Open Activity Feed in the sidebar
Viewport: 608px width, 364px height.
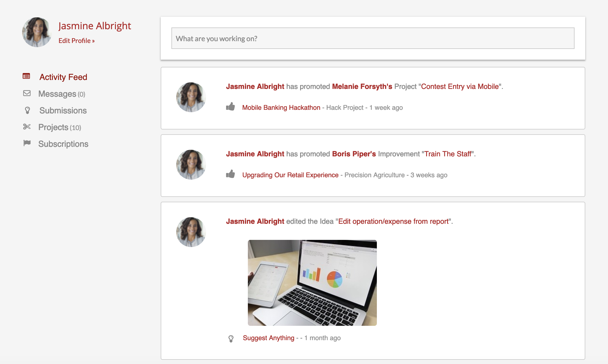tap(63, 77)
